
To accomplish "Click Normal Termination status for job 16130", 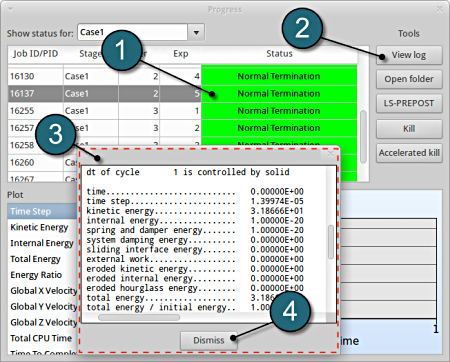I will pos(279,76).
